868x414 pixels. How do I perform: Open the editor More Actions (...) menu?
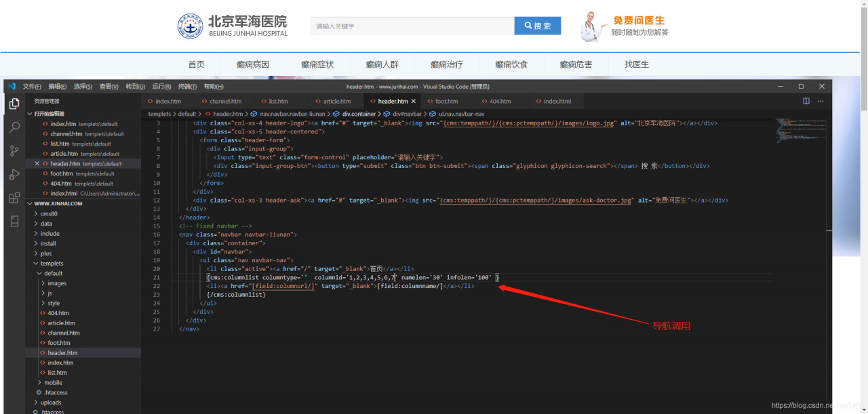click(x=821, y=101)
